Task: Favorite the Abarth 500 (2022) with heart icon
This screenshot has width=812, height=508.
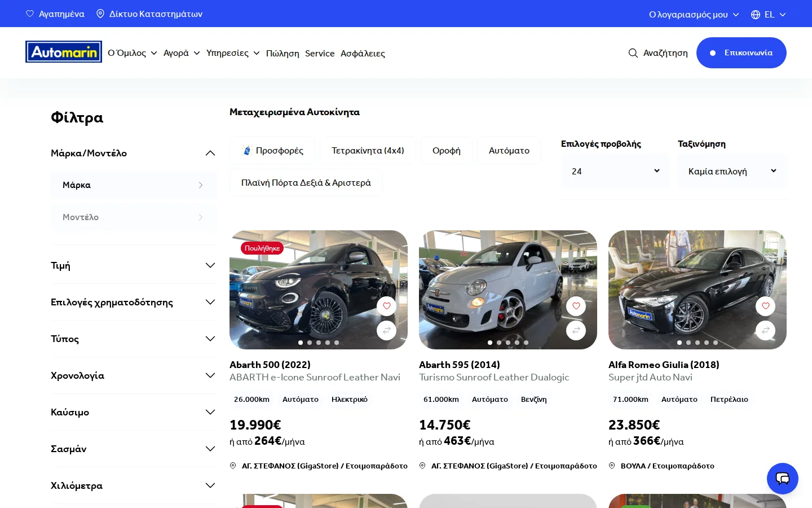Action: click(x=387, y=306)
